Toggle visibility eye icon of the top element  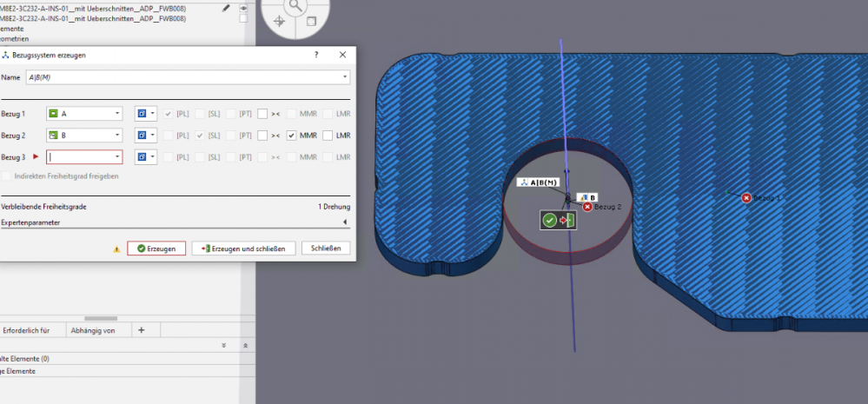pyautogui.click(x=243, y=8)
